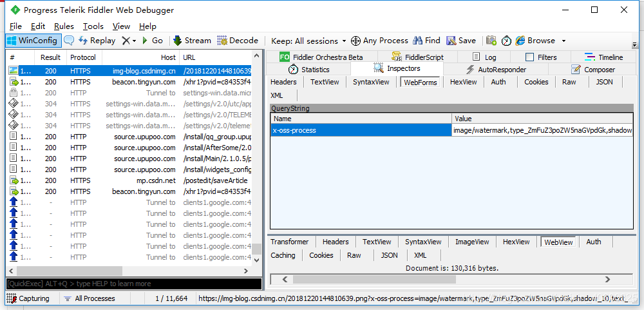The width and height of the screenshot is (644, 310).
Task: Click the image/watermark value cell
Action: pyautogui.click(x=542, y=130)
